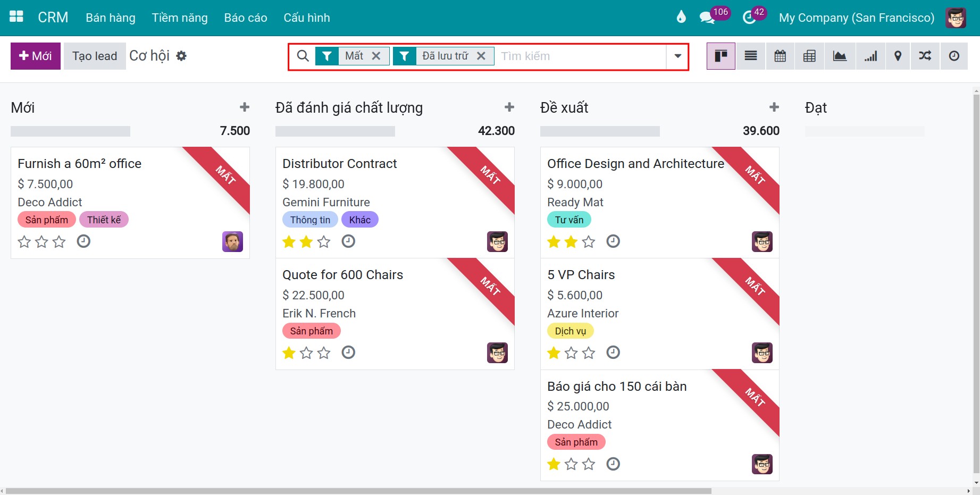Image resolution: width=980 pixels, height=495 pixels.
Task: Open the Báo cáo menu
Action: (x=246, y=18)
